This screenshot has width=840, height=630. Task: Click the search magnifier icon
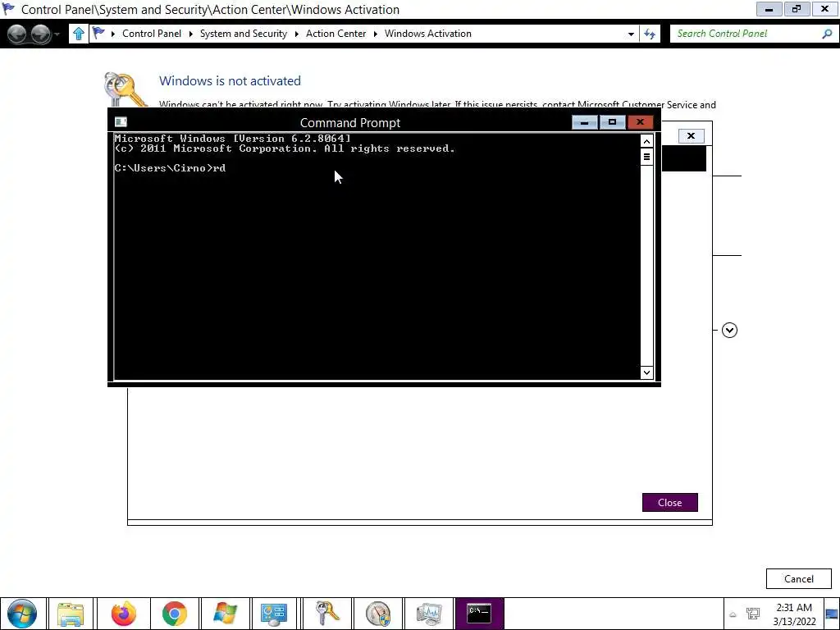coord(827,33)
